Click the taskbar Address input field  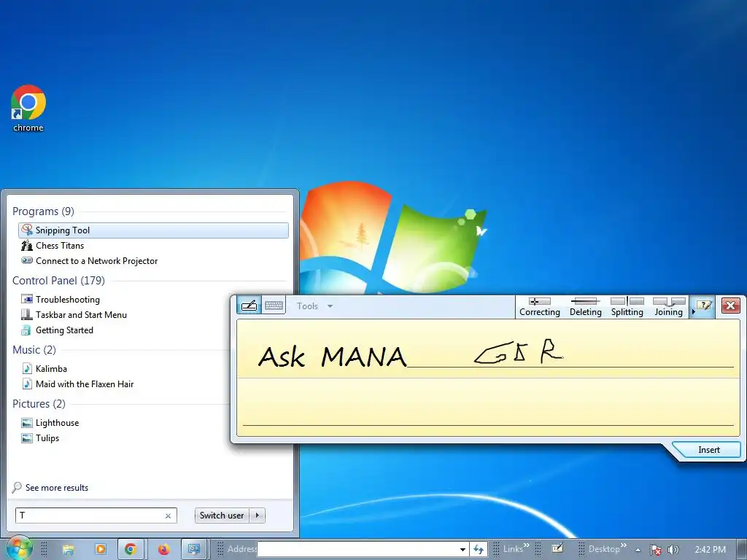click(357, 549)
